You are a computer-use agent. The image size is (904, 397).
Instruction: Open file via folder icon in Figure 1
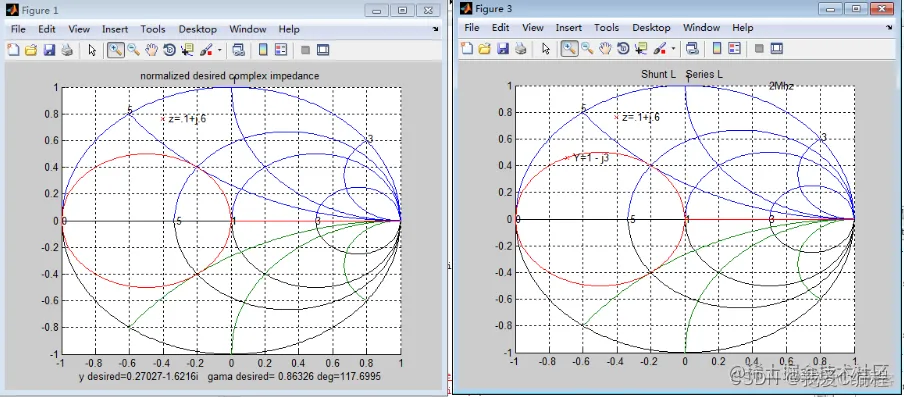(31, 50)
